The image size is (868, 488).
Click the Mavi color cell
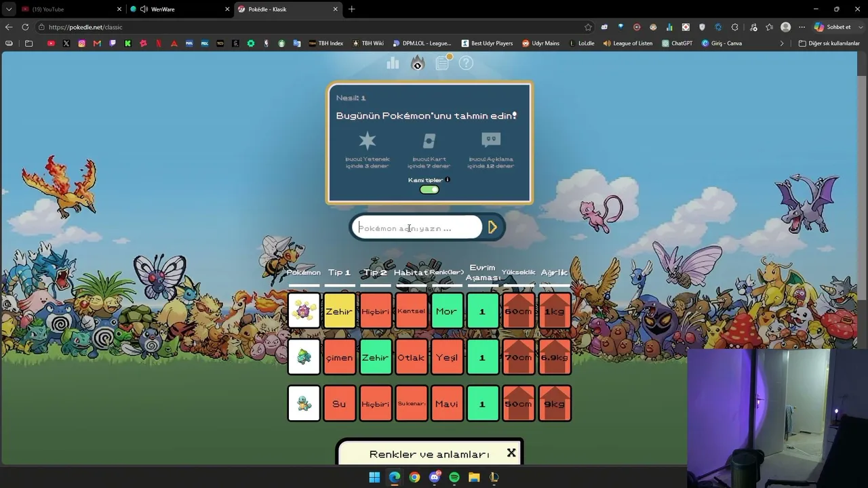[447, 403]
